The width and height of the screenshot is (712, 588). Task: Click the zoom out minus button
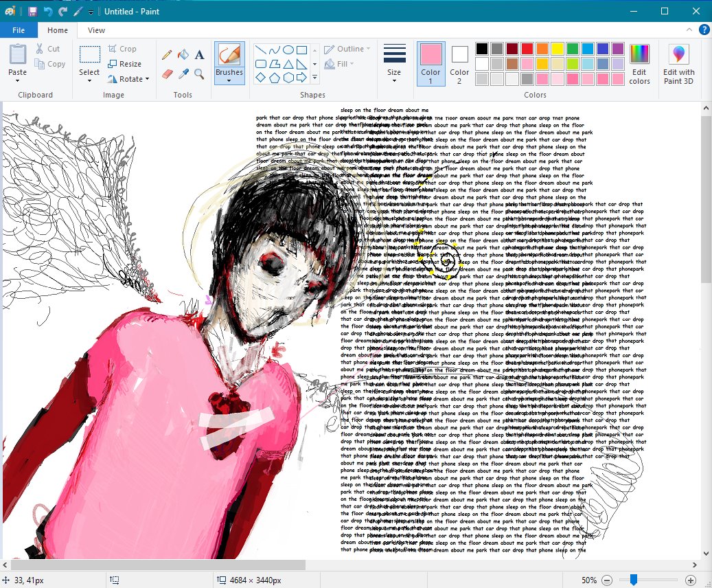[x=607, y=580]
